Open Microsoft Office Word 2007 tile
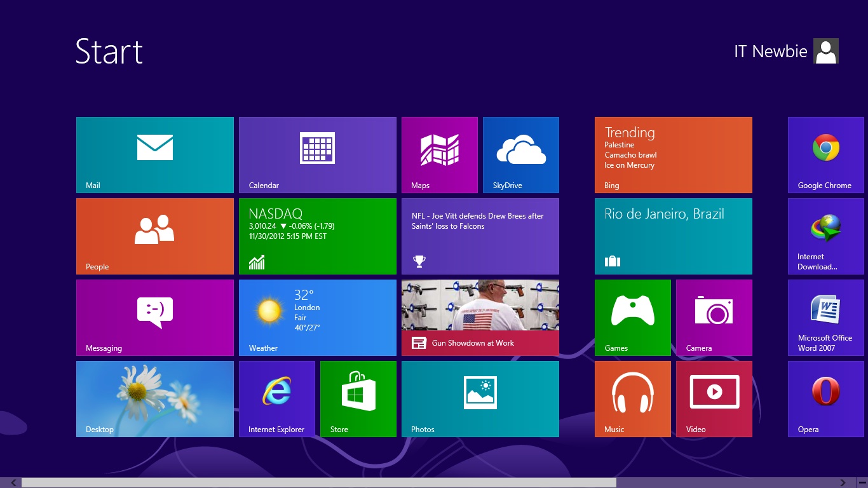This screenshot has height=488, width=868. pos(826,318)
